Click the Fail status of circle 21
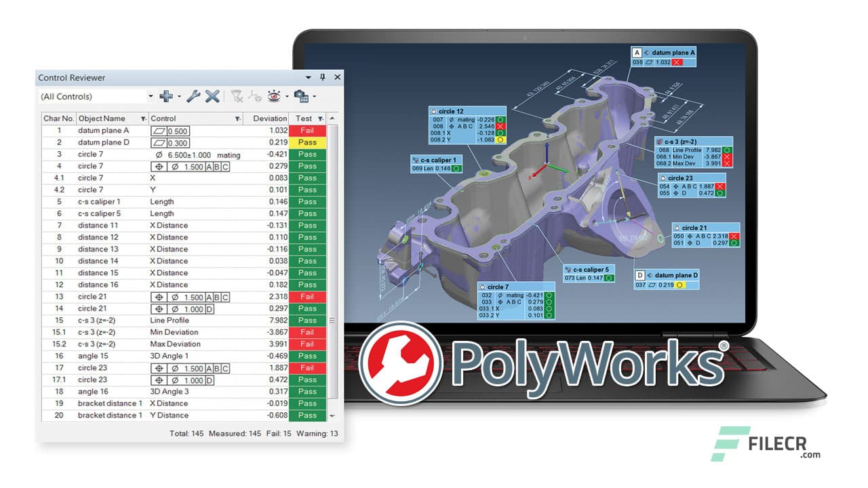Screen dimensions: 868x488 [x=308, y=296]
